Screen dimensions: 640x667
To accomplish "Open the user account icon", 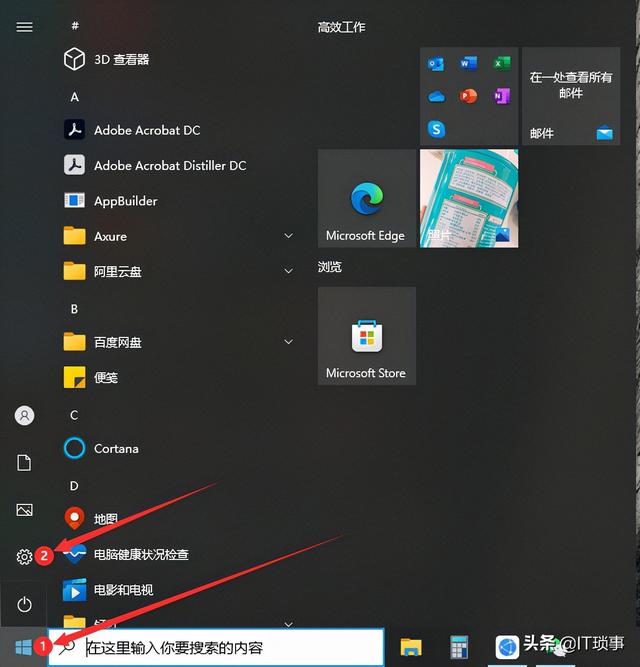I will tap(25, 415).
